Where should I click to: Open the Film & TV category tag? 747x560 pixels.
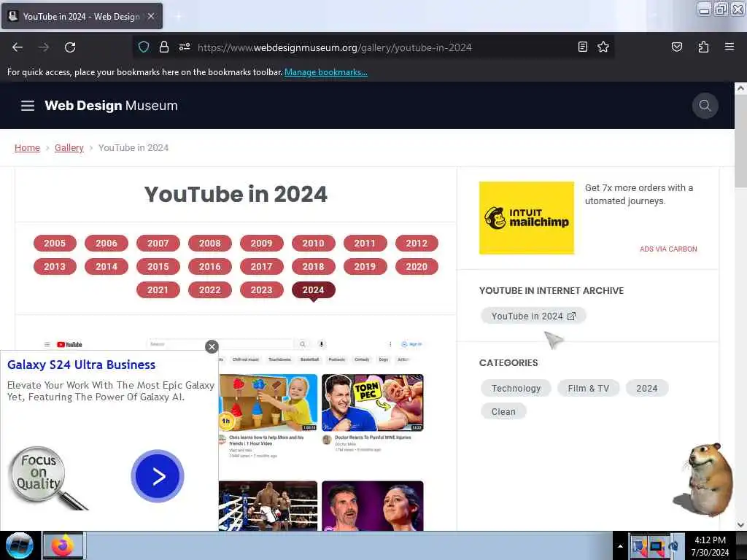(x=589, y=389)
